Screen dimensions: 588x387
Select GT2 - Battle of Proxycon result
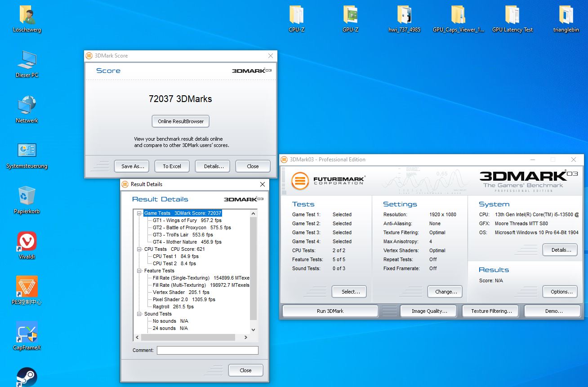pyautogui.click(x=192, y=227)
